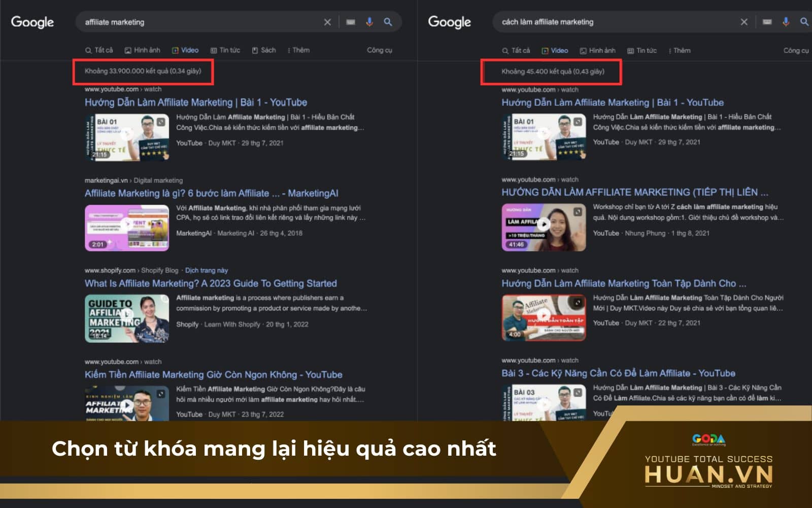Play the 21:15 'BÀI 01' thumbnail in left window
This screenshot has height=508, width=812.
tap(127, 137)
